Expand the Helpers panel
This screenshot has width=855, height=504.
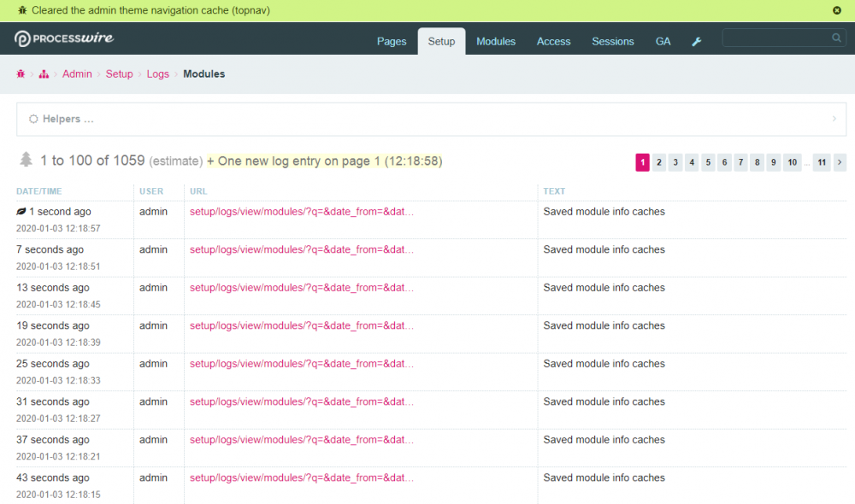(x=68, y=120)
